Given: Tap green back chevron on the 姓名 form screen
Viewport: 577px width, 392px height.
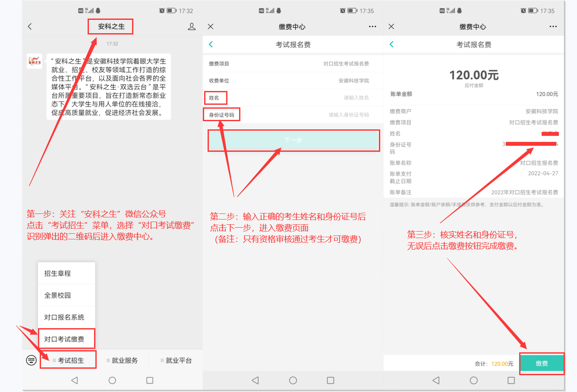Looking at the screenshot, I should click(x=211, y=44).
